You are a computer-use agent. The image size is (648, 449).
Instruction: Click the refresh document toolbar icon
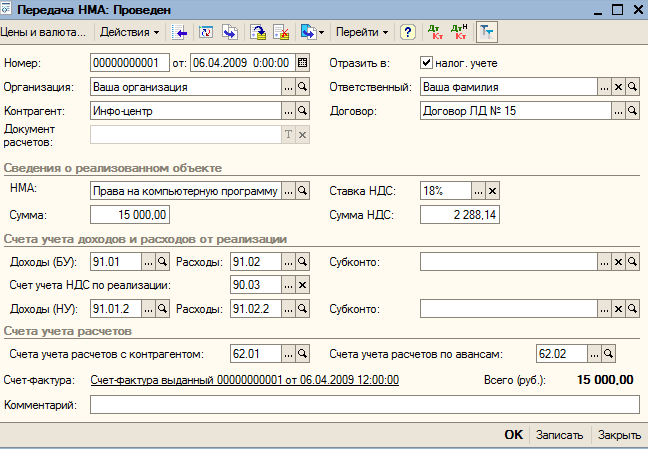[205, 32]
